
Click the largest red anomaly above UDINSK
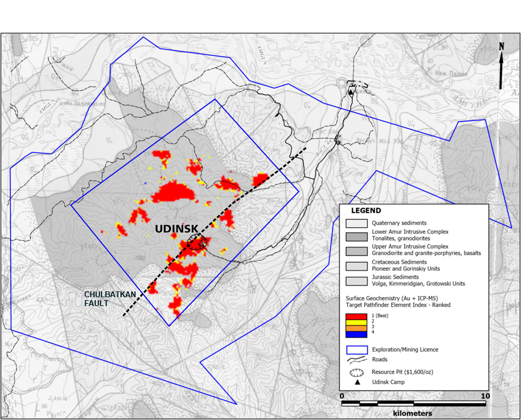[173, 193]
